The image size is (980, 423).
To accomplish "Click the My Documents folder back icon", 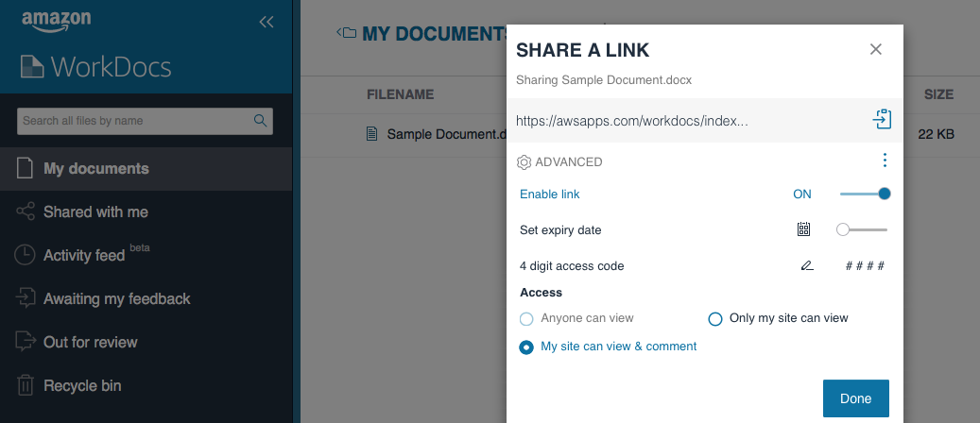I will pyautogui.click(x=346, y=32).
